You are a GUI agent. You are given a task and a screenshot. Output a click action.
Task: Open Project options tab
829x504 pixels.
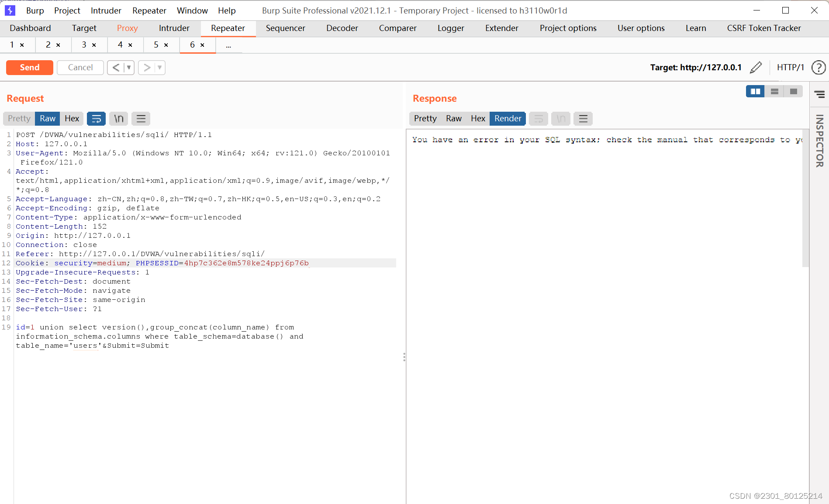pos(568,28)
